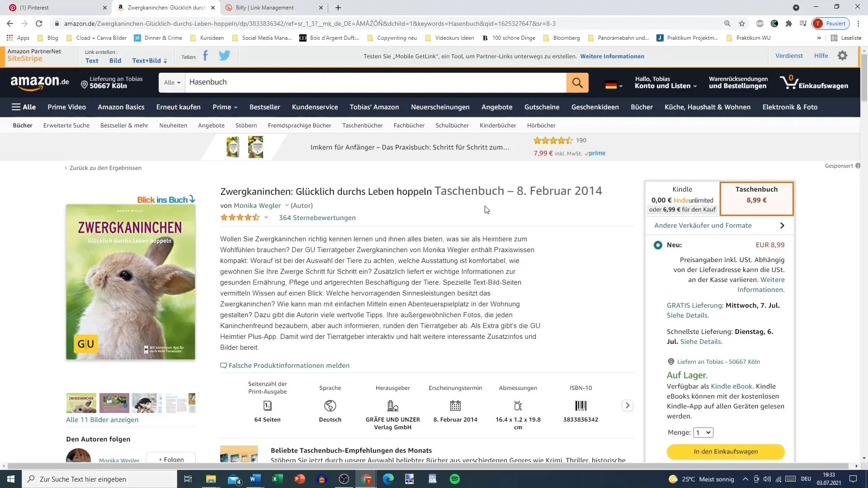The image size is (868, 488).
Task: Open Kinderbücher in books submenu
Action: 498,125
